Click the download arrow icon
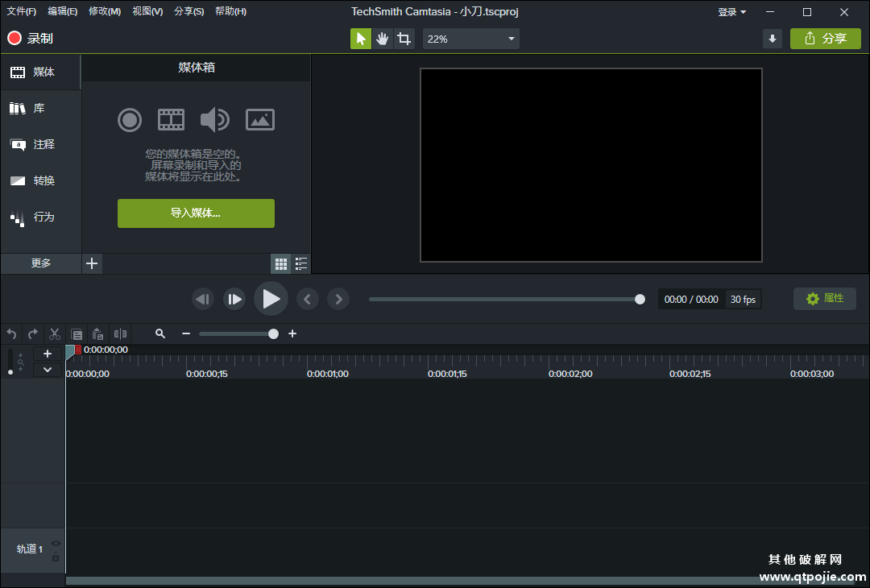Screen dimensions: 870x588 (773, 39)
